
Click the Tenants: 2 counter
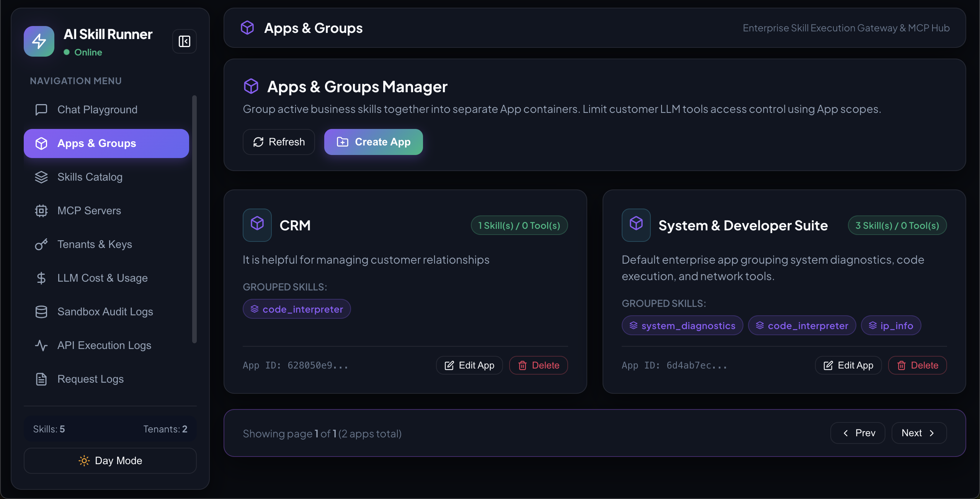click(x=165, y=429)
